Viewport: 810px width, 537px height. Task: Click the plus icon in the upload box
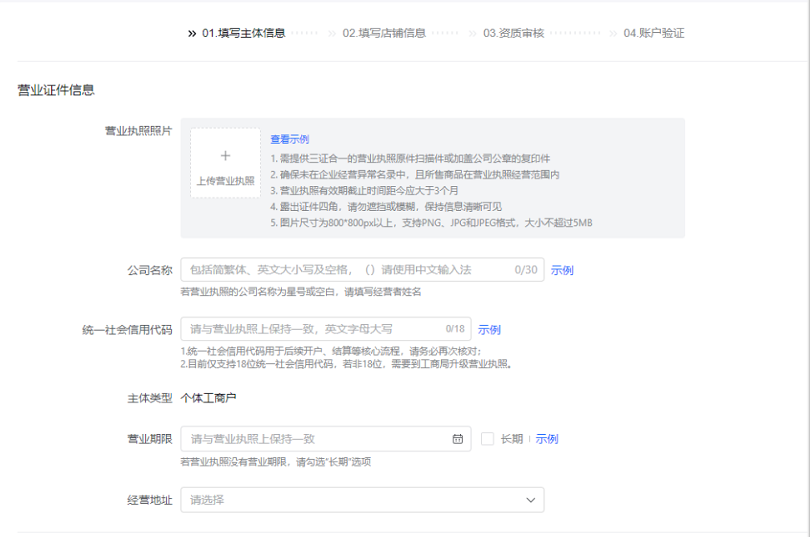(225, 156)
